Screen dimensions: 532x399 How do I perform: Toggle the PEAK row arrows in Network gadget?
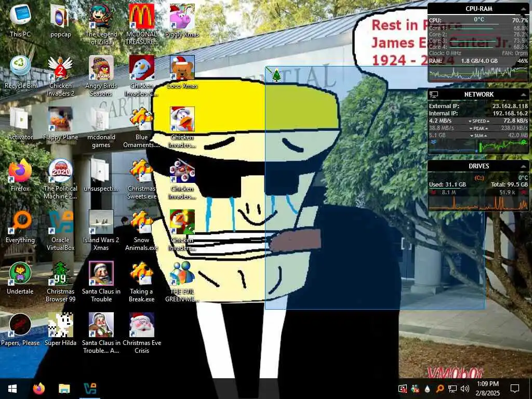(478, 128)
